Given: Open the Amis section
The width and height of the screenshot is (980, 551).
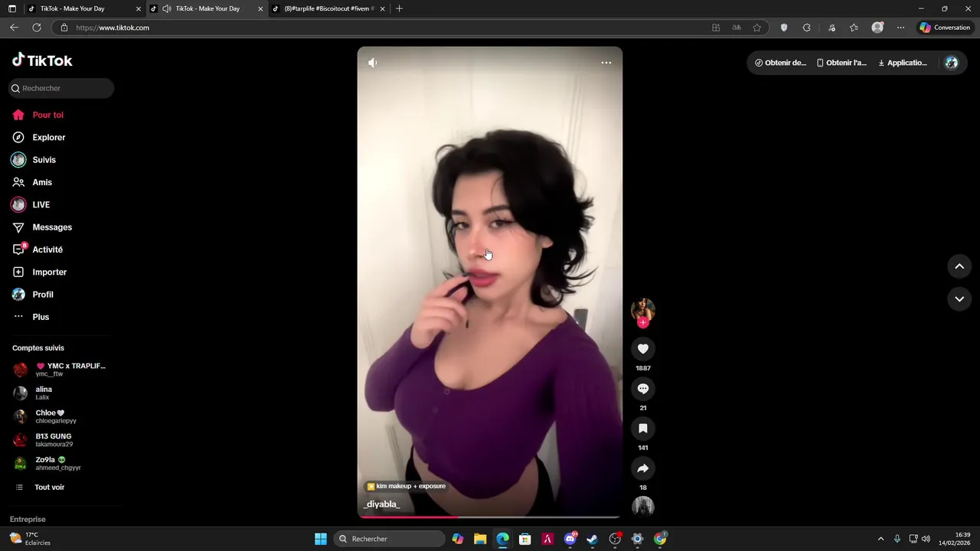Looking at the screenshot, I should (42, 182).
